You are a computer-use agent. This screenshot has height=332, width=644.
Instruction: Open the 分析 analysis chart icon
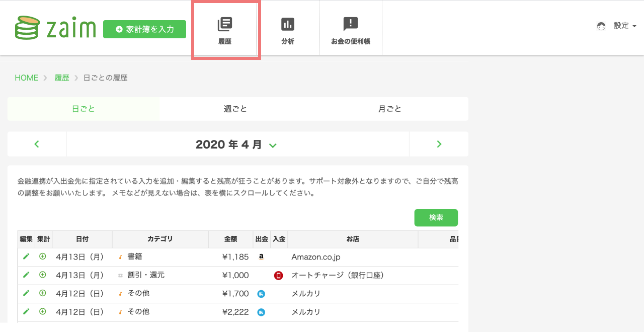point(288,24)
